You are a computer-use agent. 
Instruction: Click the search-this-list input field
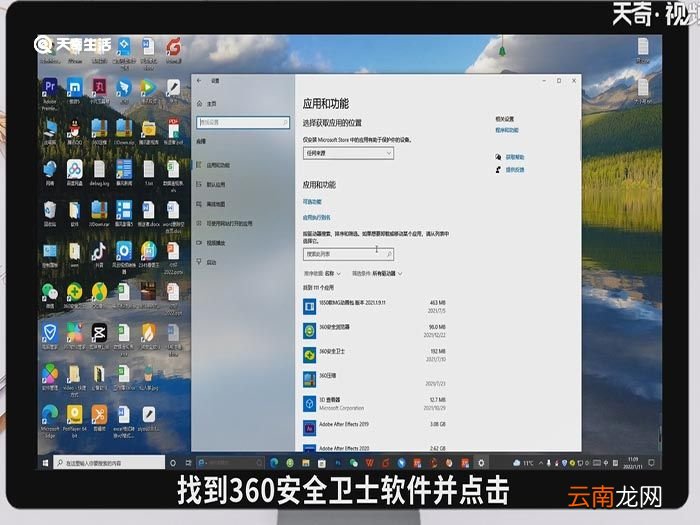[348, 254]
